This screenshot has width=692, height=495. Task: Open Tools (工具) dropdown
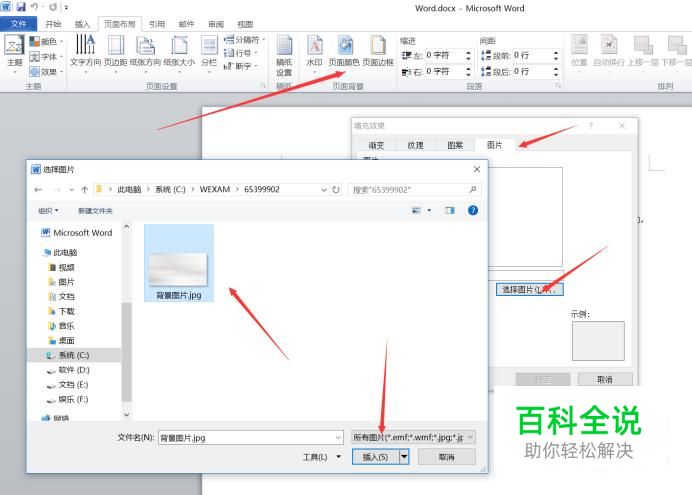click(x=321, y=457)
